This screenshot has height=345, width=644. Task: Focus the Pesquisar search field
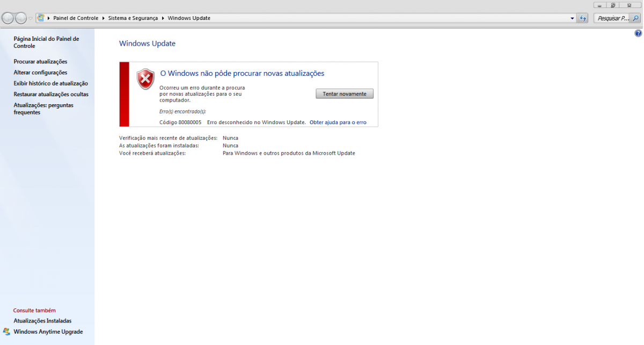(612, 18)
